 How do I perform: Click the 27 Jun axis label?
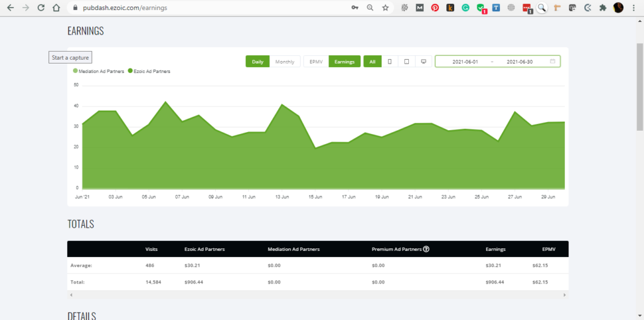(514, 197)
